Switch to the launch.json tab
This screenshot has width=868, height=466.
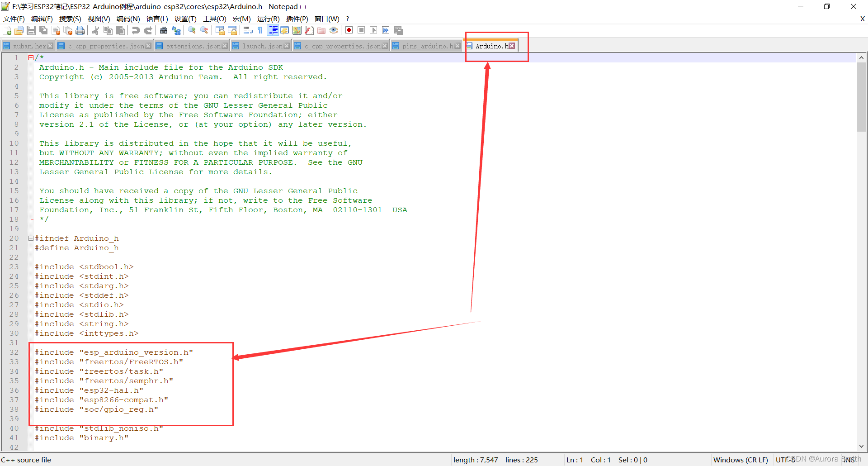tap(261, 46)
